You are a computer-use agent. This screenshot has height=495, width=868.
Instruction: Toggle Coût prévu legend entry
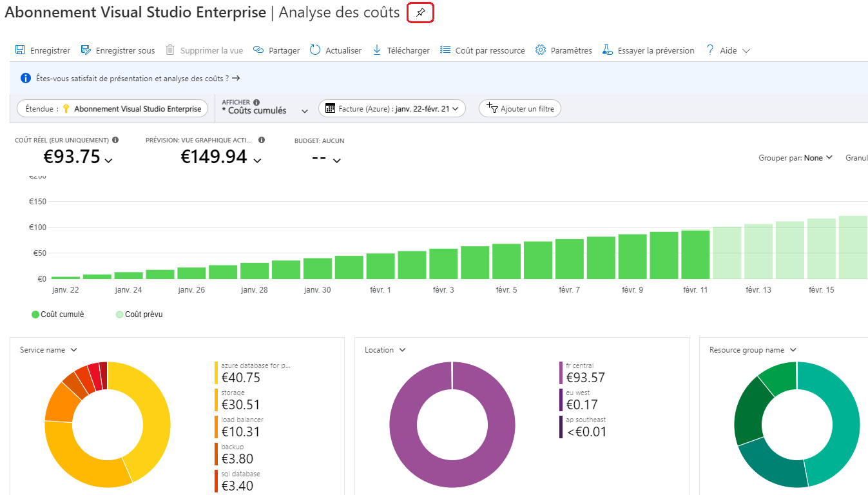point(139,315)
